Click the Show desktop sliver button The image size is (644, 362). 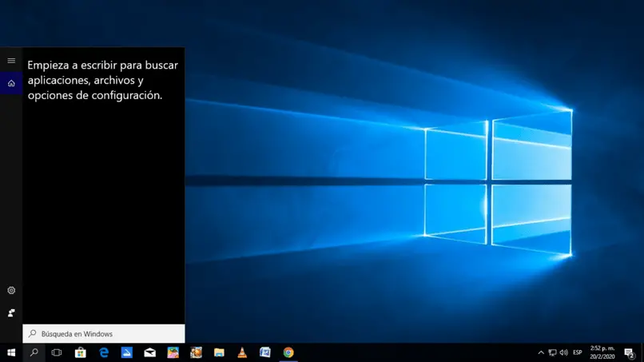[x=642, y=352]
